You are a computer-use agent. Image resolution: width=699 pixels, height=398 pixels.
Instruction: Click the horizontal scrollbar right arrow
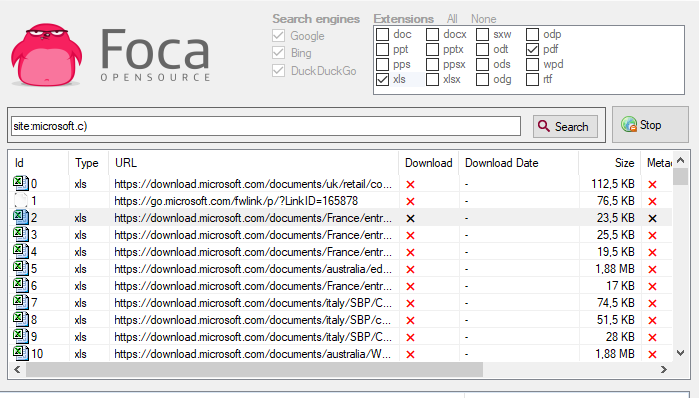(664, 369)
